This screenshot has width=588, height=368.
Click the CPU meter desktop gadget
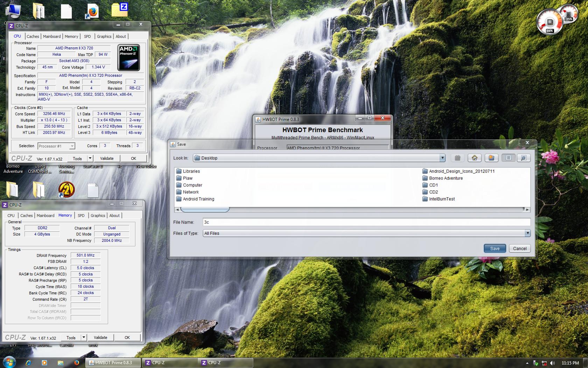549,22
